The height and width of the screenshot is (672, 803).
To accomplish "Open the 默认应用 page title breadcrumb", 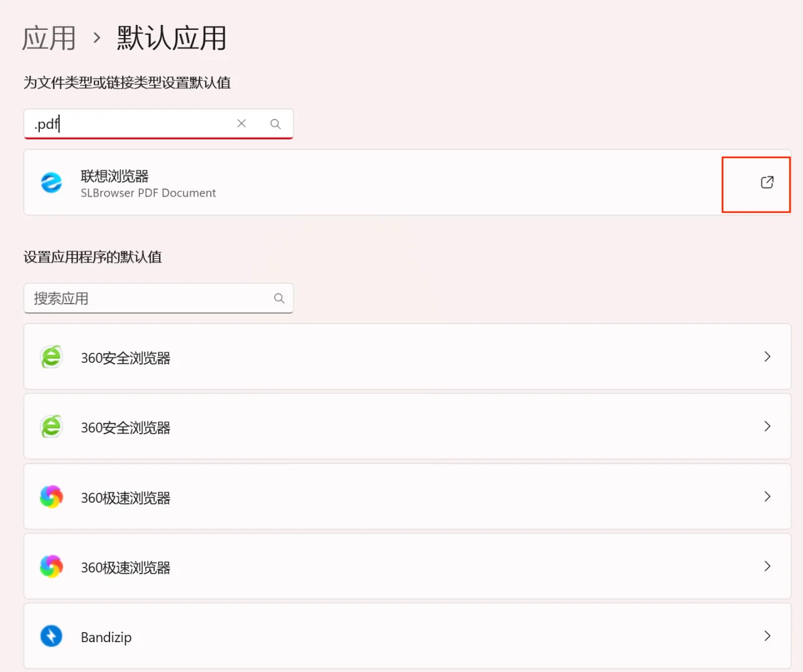I will [x=170, y=37].
